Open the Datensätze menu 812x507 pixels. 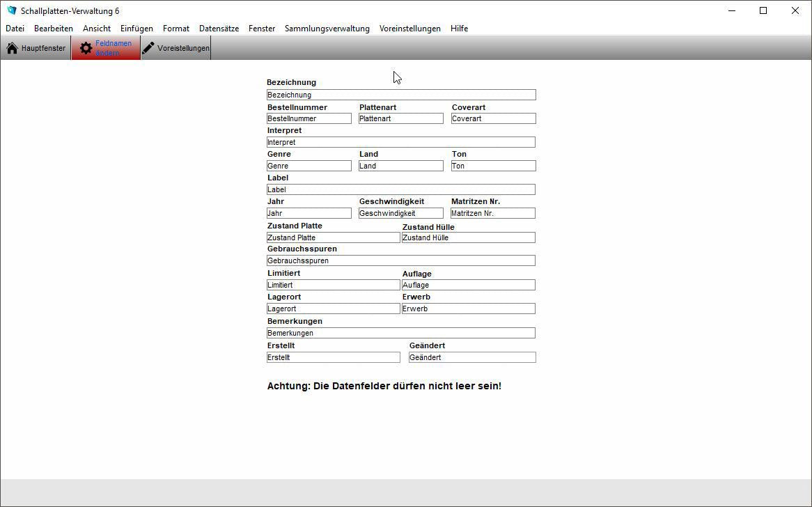click(219, 29)
